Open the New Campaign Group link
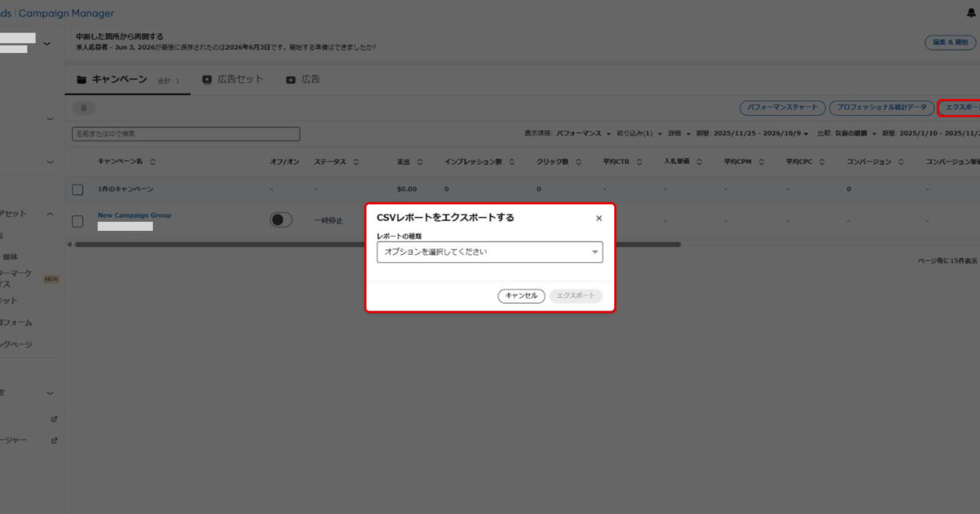 pyautogui.click(x=135, y=215)
